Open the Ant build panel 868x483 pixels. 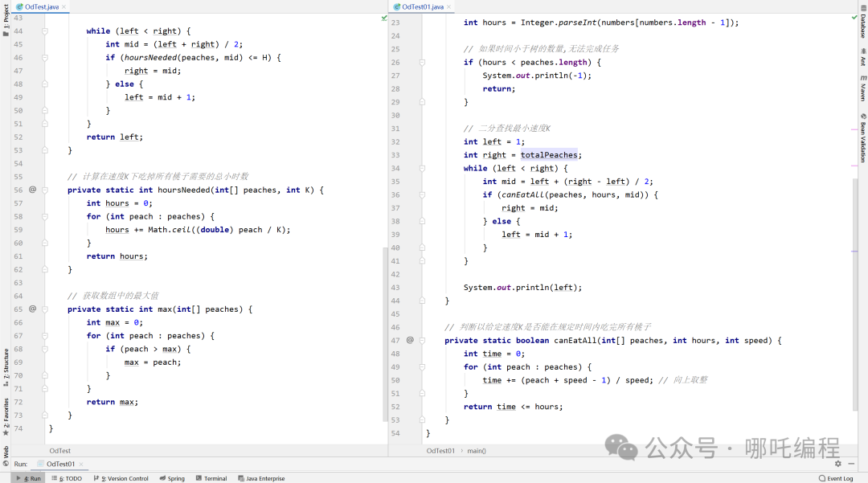(x=862, y=57)
